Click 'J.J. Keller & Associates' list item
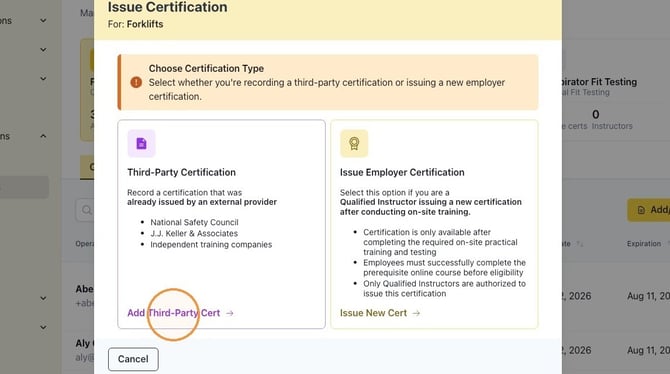This screenshot has width=670, height=374. (x=194, y=233)
